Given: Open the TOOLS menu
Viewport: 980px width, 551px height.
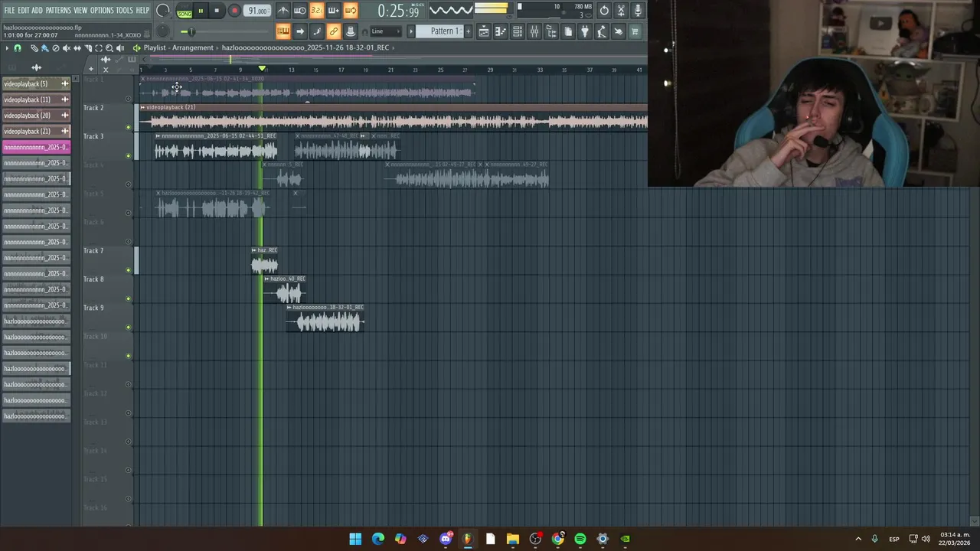Looking at the screenshot, I should 124,10.
